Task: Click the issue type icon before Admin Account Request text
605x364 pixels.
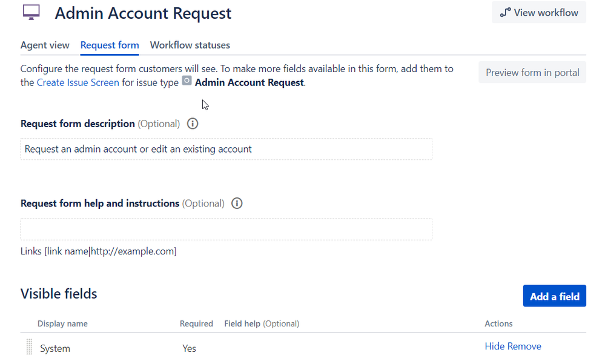Action: [187, 82]
